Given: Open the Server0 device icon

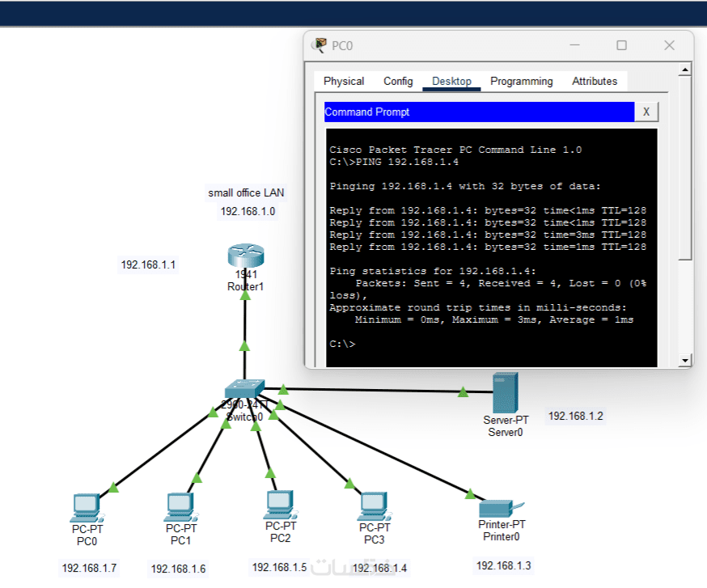Looking at the screenshot, I should (x=505, y=393).
